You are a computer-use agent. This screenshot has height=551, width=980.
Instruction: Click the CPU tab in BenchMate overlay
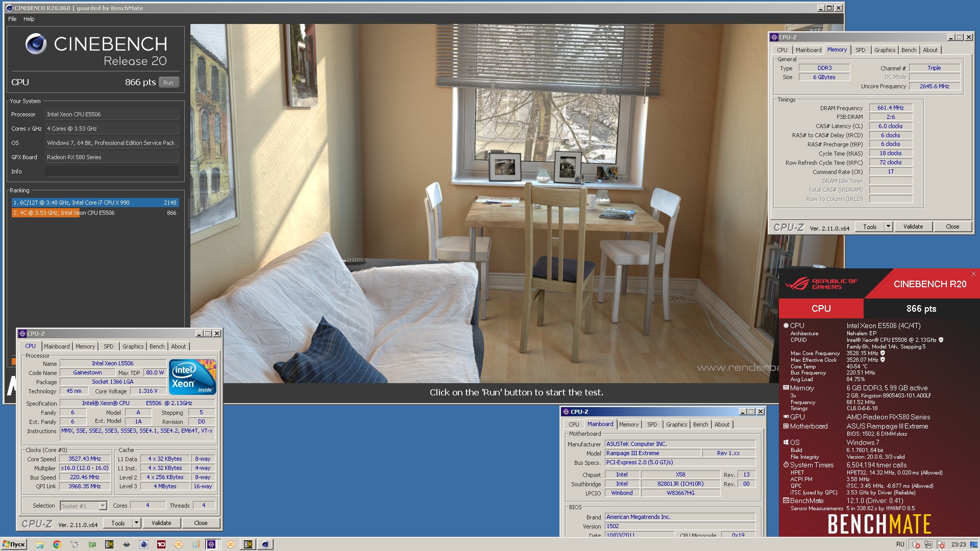(x=821, y=309)
